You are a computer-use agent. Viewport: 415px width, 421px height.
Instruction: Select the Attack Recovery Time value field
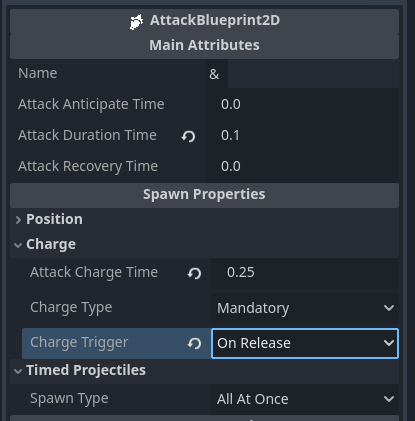tap(302, 166)
